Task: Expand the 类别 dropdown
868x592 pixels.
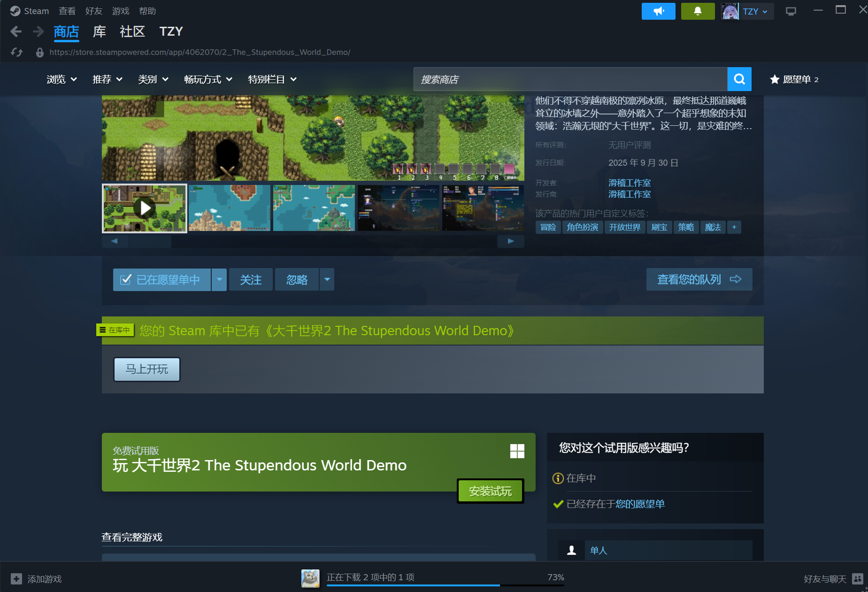Action: pyautogui.click(x=153, y=79)
